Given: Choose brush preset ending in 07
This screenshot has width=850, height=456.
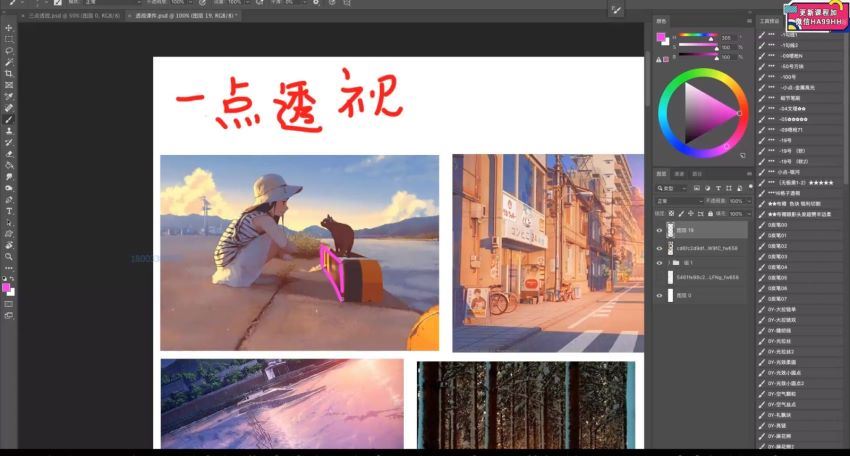Looking at the screenshot, I should pyautogui.click(x=801, y=299).
